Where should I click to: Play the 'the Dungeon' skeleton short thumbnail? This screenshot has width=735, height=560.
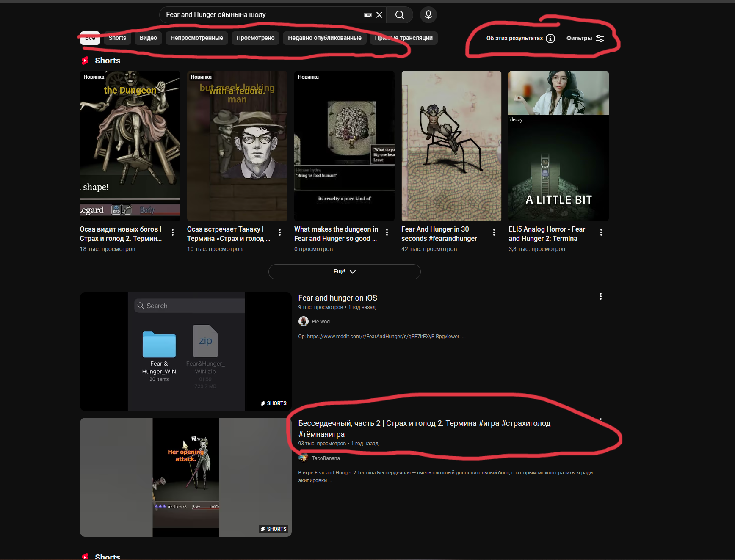click(130, 146)
